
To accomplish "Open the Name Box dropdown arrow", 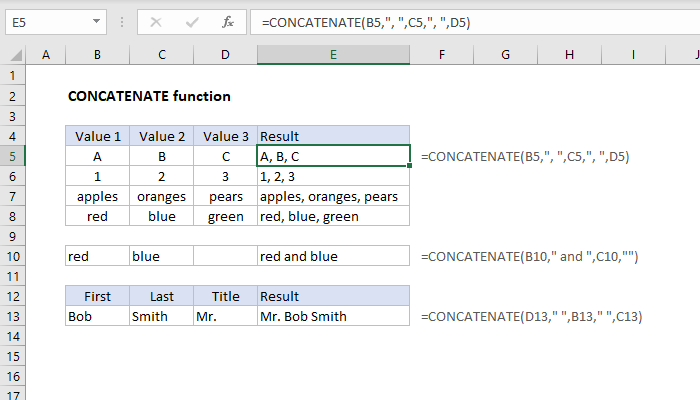I will (x=96, y=21).
